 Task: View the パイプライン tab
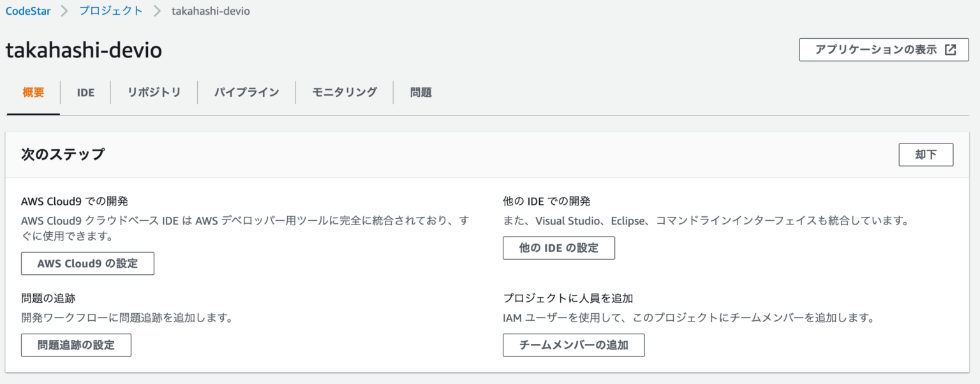click(246, 92)
